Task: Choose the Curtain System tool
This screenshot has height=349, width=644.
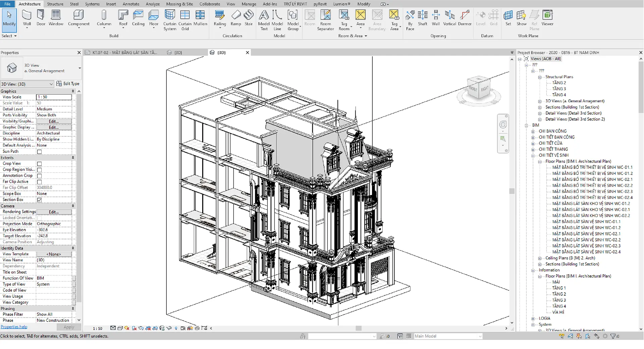Action: coord(170,20)
